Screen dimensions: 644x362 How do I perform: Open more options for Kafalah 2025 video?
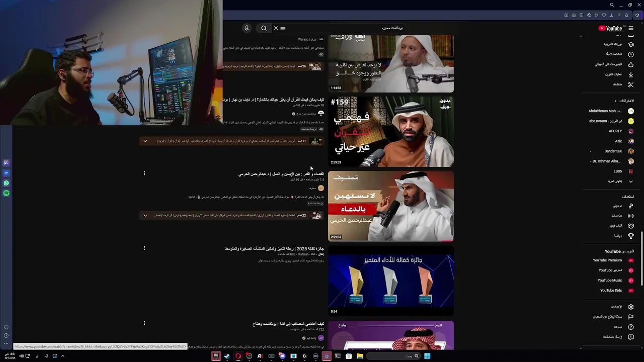click(144, 248)
